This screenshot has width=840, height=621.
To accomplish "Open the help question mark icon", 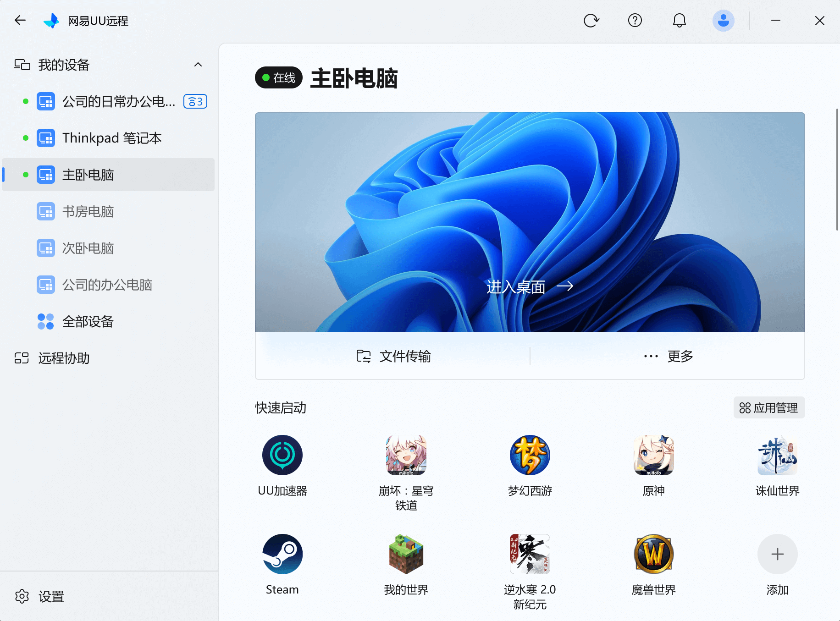I will pos(635,21).
